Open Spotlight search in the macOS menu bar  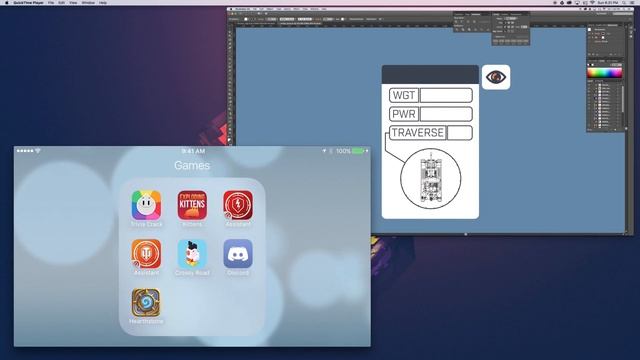pos(624,2)
